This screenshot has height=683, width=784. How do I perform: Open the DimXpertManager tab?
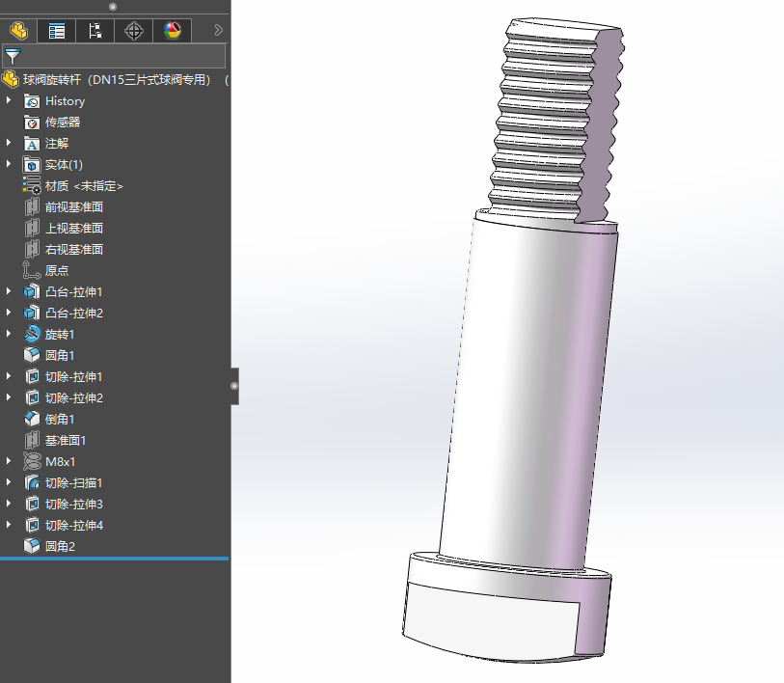click(x=133, y=31)
